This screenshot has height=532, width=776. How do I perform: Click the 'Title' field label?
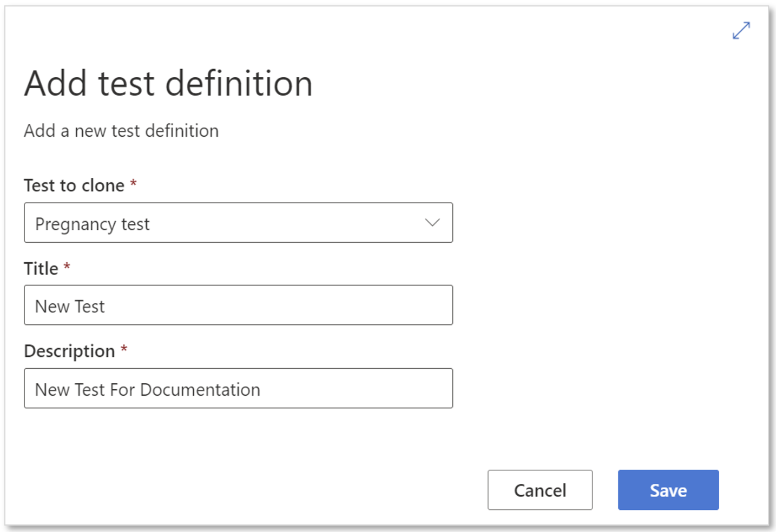pos(41,269)
